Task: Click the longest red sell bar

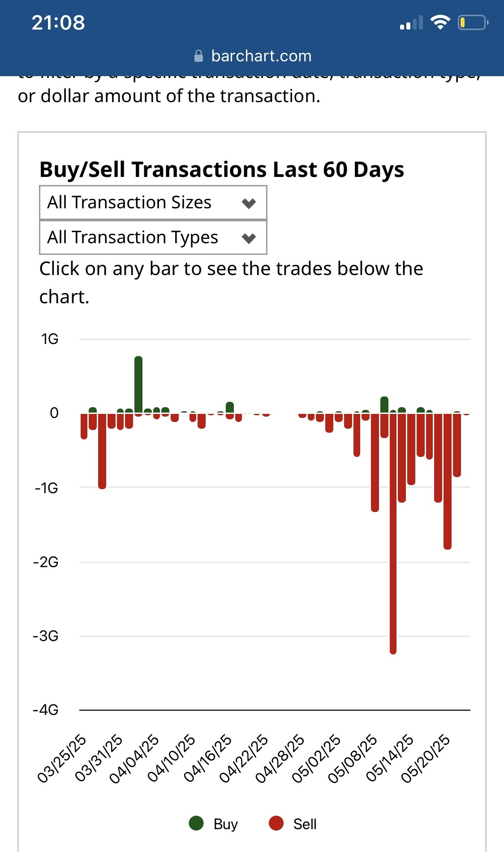Action: click(x=393, y=533)
